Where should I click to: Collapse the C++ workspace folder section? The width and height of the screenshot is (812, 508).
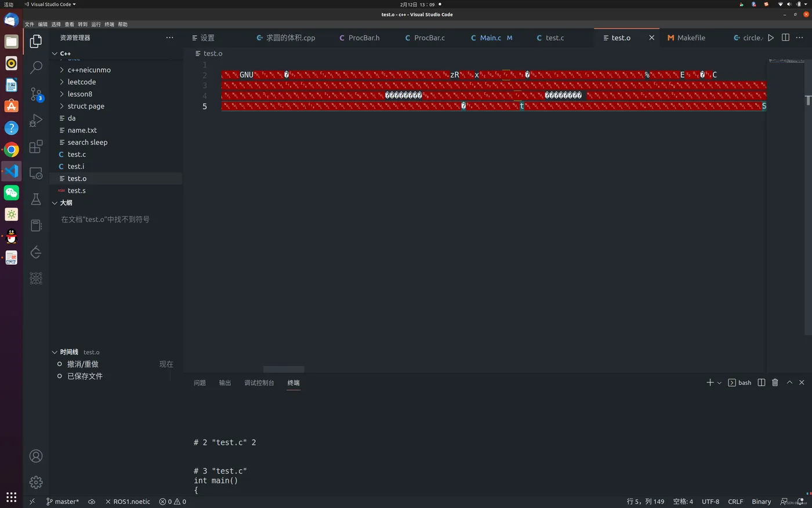point(65,53)
